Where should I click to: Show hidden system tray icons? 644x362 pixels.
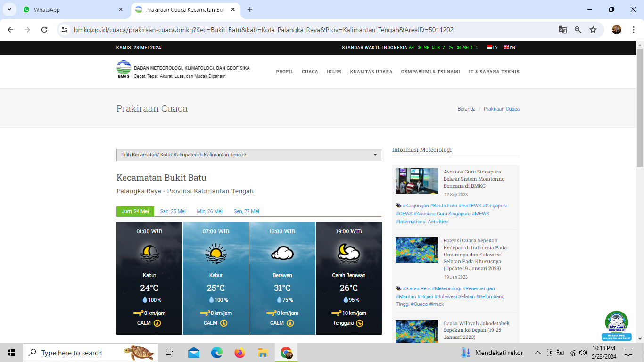(537, 353)
